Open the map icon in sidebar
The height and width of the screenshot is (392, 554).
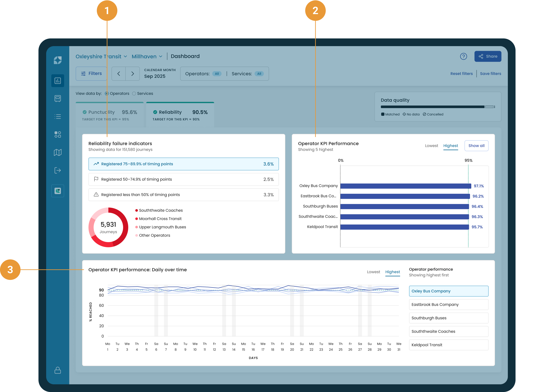coord(57,152)
